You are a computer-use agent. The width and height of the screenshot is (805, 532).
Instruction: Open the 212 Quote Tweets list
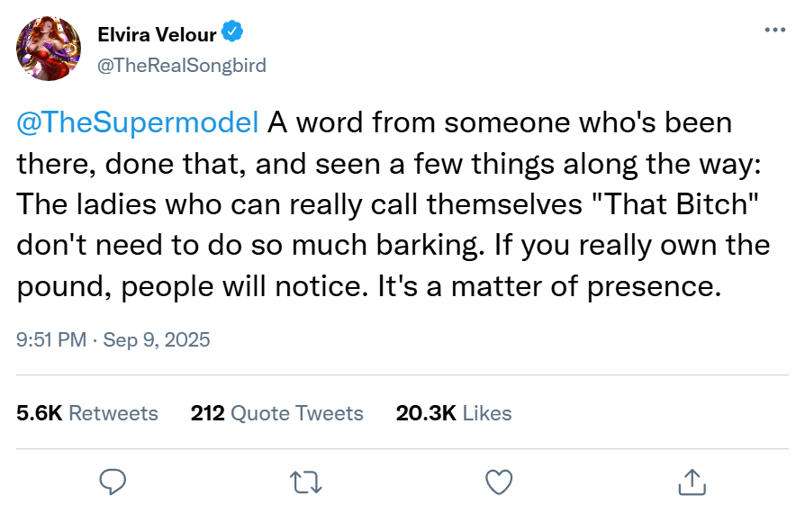tap(276, 413)
